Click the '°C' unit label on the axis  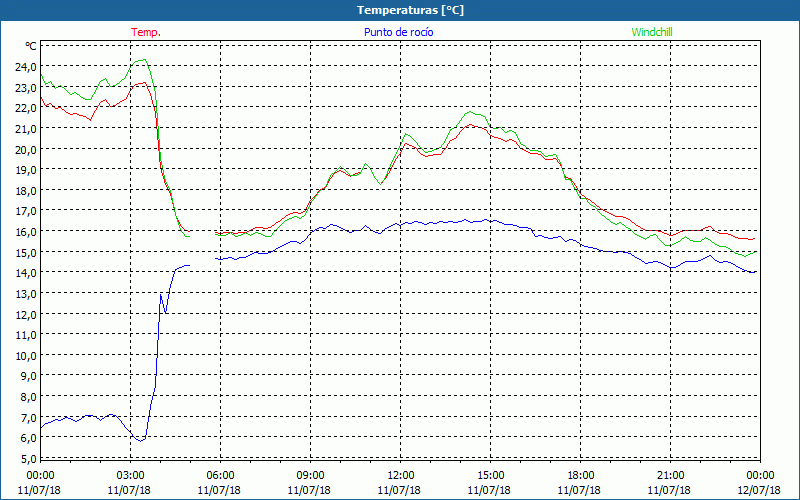tap(31, 46)
